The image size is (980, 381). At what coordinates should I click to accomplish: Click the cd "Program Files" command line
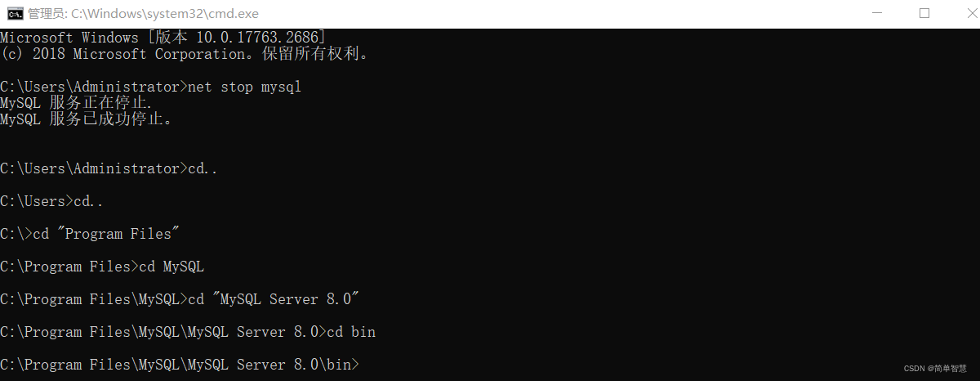pos(90,234)
